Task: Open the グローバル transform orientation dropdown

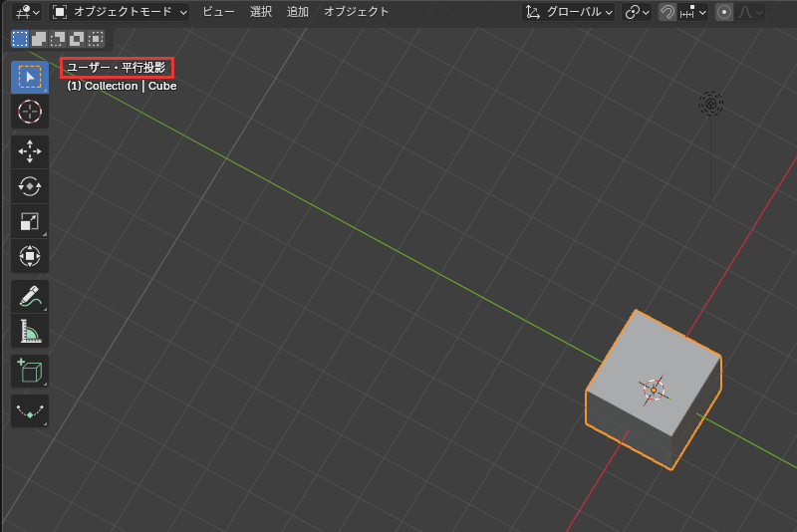Action: click(568, 12)
